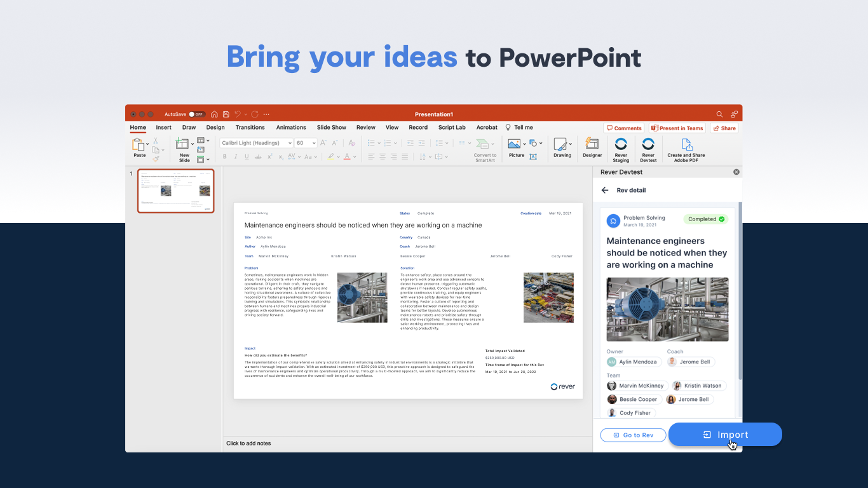Toggle underline formatting
The image size is (868, 488).
pos(247,156)
